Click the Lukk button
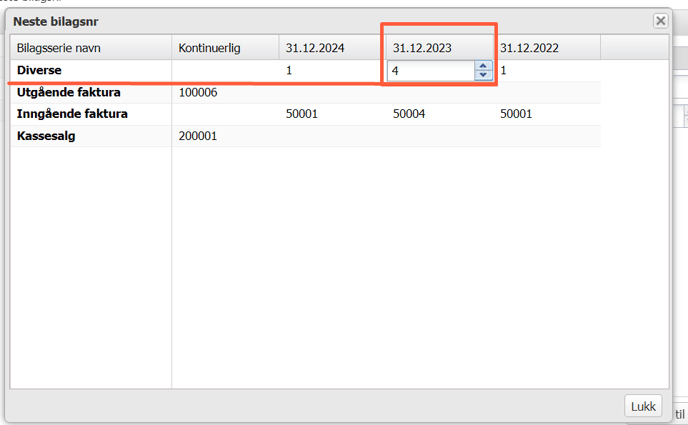688x425 pixels. [643, 406]
